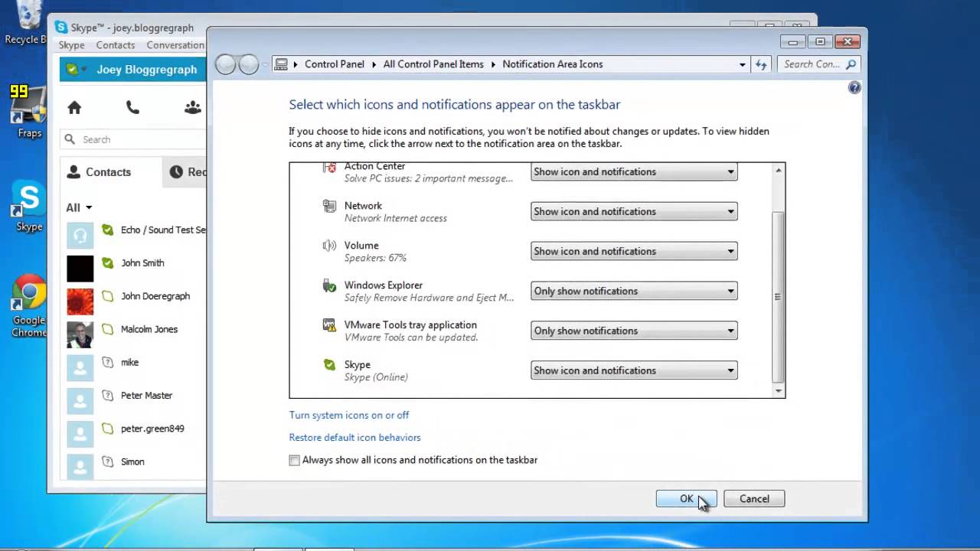Open the Windows Explorer behavior dropdown
Viewport: 980px width, 551px height.
(634, 291)
